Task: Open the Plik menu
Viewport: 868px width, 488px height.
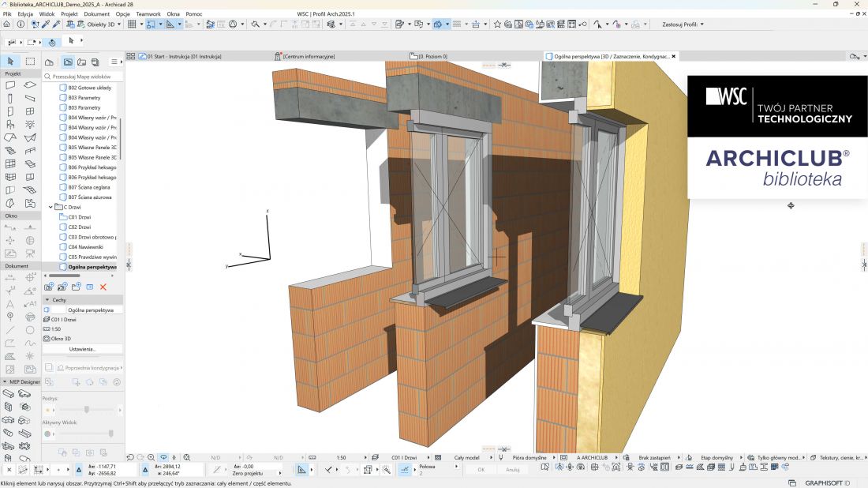Action: click(7, 14)
